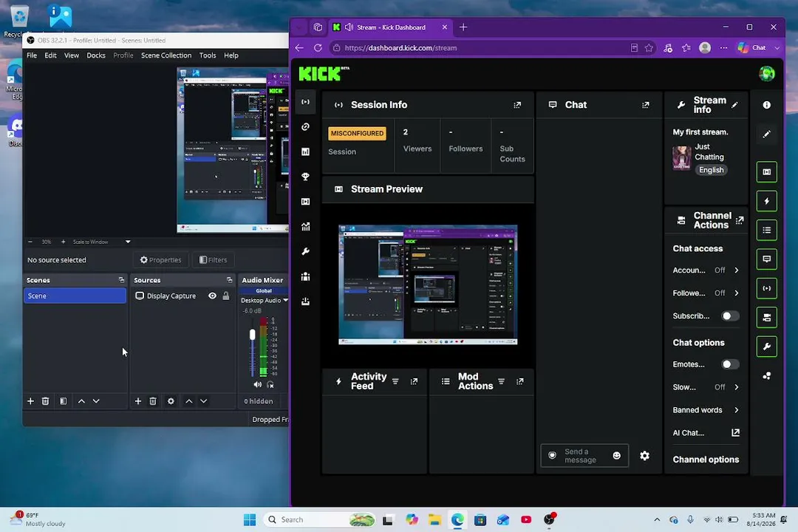Click the Stream Preview thumbnail
The height and width of the screenshot is (532, 798).
point(428,285)
